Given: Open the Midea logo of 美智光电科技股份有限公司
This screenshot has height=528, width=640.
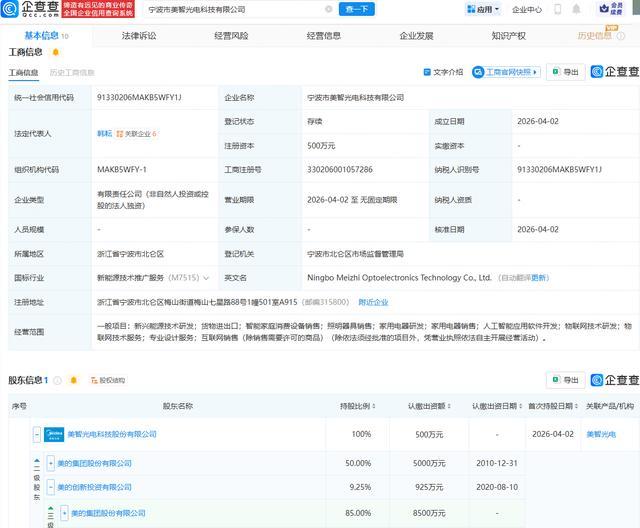Looking at the screenshot, I should coord(54,434).
